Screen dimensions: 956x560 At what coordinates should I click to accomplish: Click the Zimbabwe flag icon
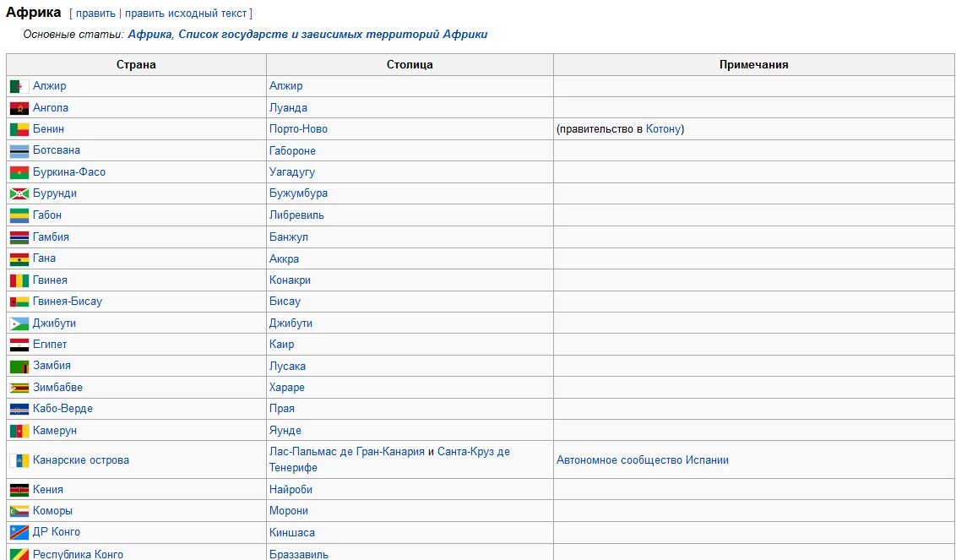[19, 388]
